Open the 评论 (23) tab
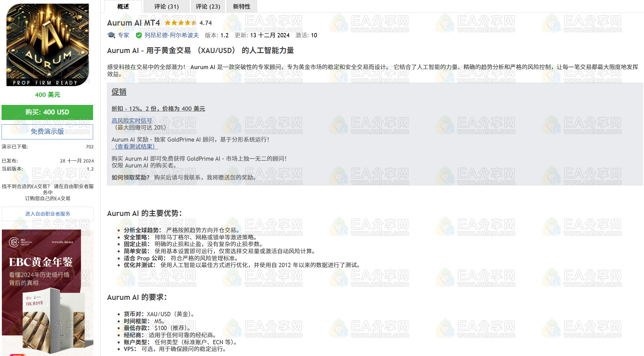644x356 pixels. click(x=208, y=6)
